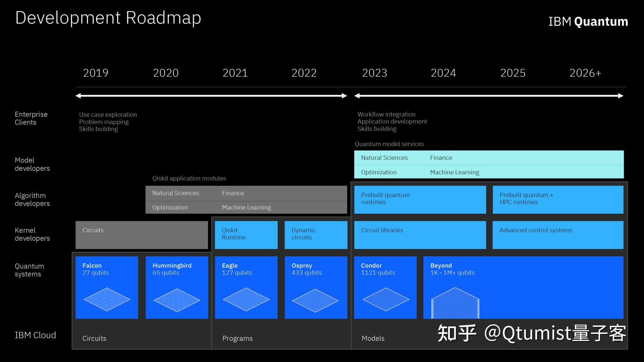Click the Beyond stacked chip icon

(x=455, y=303)
